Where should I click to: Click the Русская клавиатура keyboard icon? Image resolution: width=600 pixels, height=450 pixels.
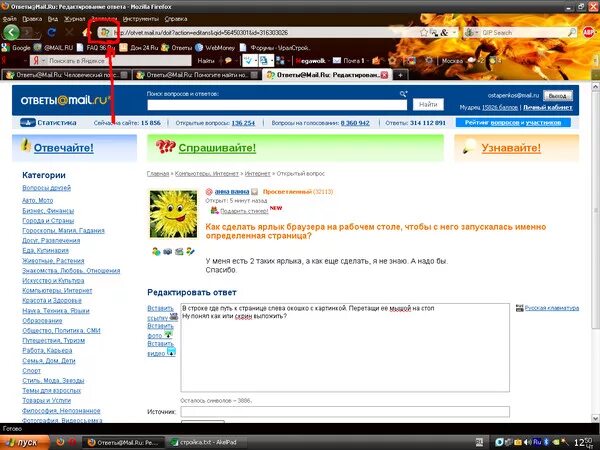pos(519,308)
